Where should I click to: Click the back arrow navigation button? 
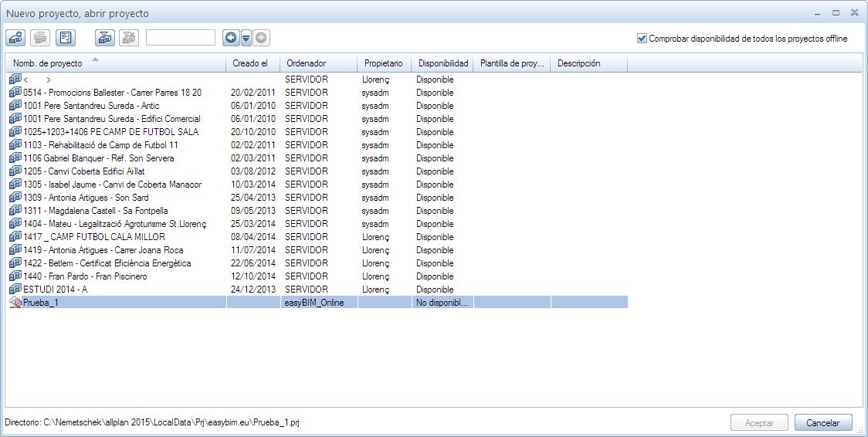231,38
